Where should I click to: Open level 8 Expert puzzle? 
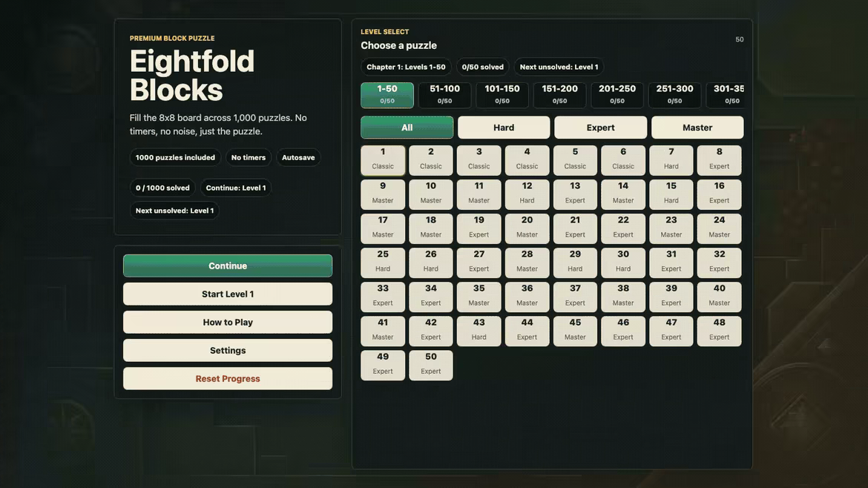click(719, 160)
